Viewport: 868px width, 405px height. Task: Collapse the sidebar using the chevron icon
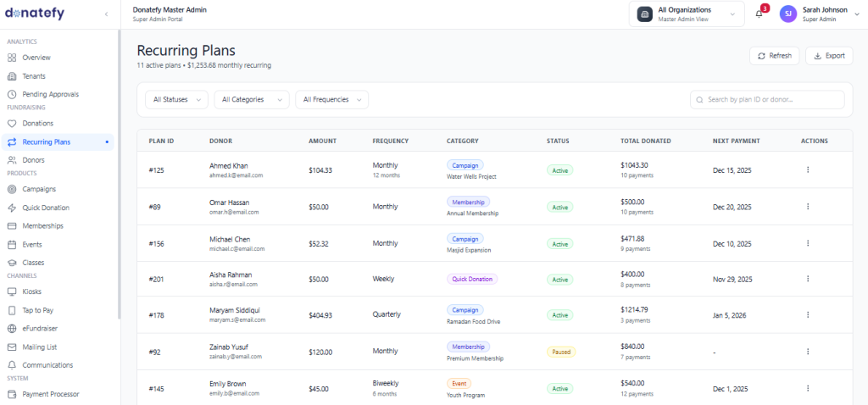tap(106, 14)
